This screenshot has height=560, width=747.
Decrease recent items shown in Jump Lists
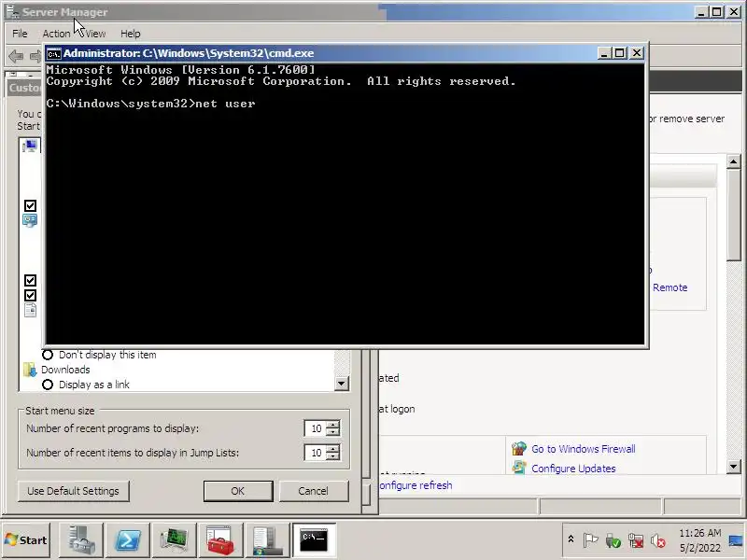tap(333, 456)
